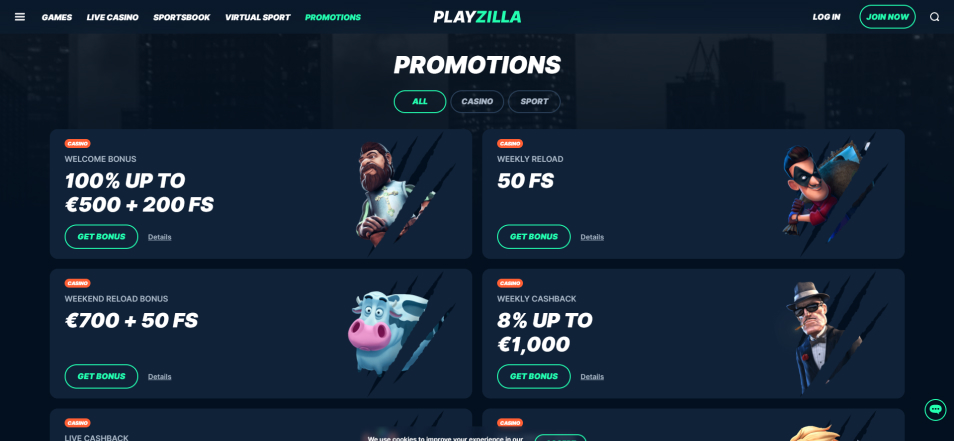The width and height of the screenshot is (954, 441).
Task: Click Log In link
Action: click(x=826, y=17)
